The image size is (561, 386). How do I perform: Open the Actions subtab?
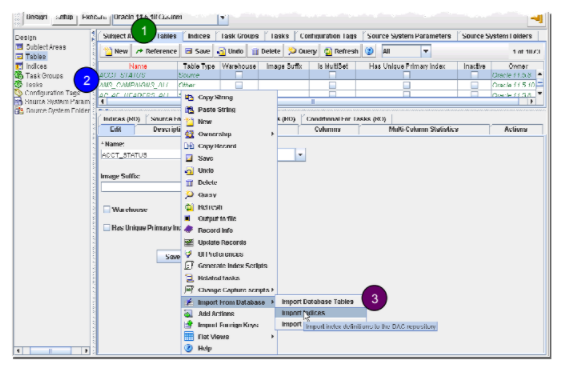point(516,130)
